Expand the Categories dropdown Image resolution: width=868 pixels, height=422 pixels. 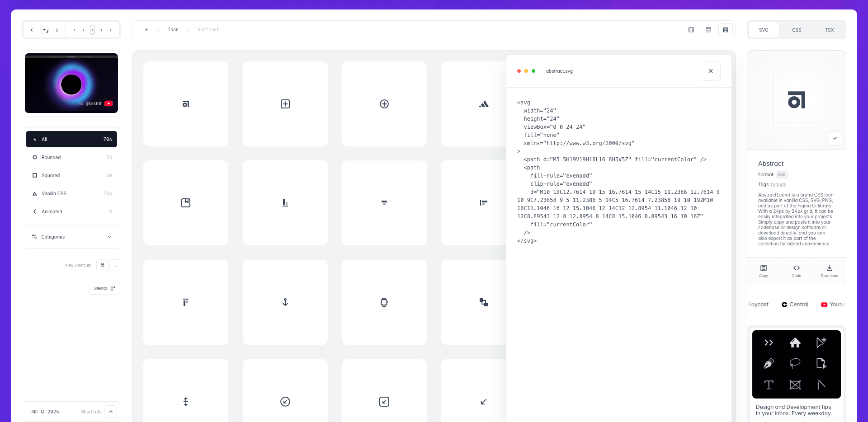[x=71, y=237]
